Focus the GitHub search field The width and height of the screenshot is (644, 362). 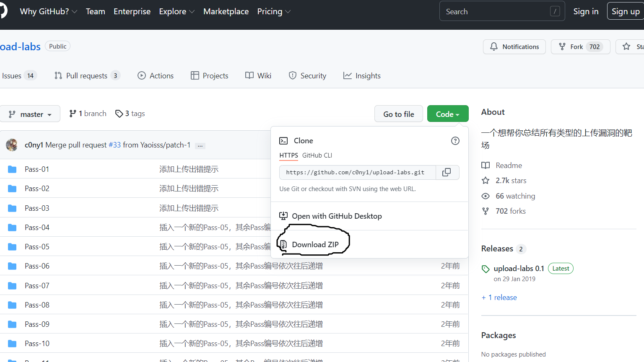(x=503, y=12)
